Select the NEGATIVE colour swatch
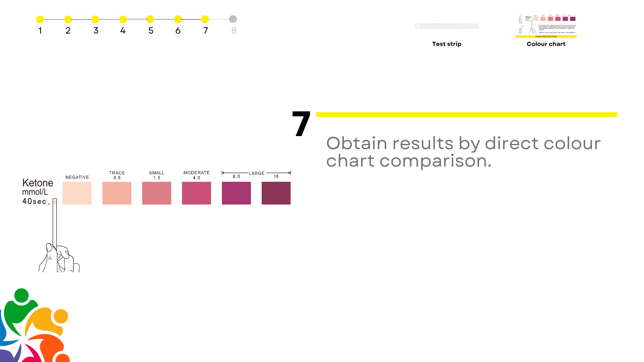 click(x=77, y=193)
